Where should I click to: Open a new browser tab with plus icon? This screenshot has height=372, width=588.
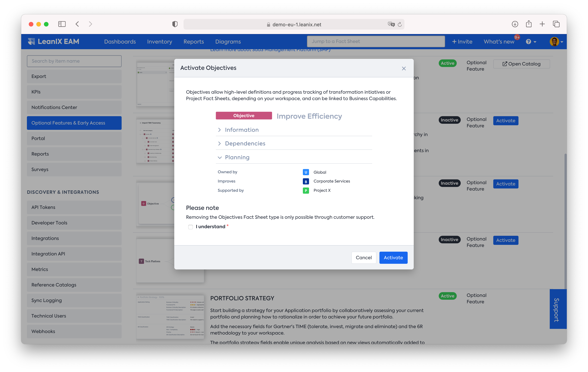click(542, 24)
